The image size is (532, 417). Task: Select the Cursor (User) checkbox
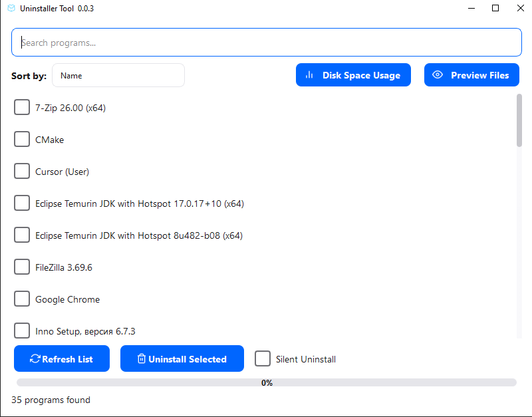pos(22,171)
